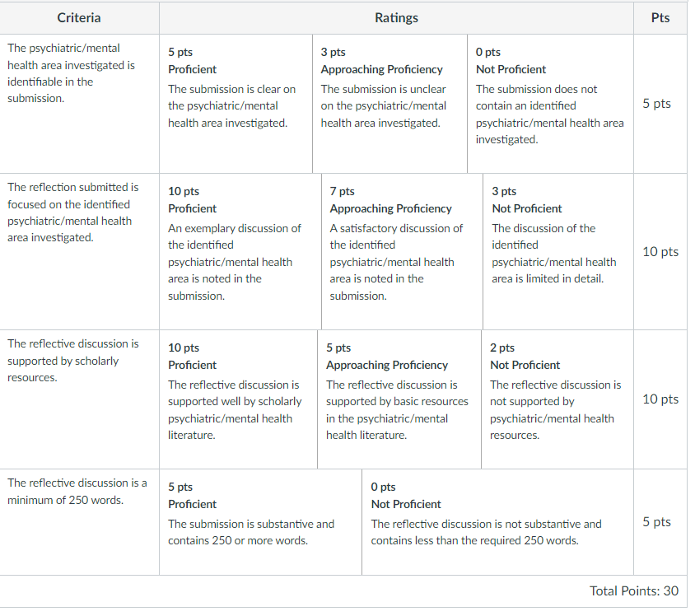Click the 10 pts score for scholarly resources row
The width and height of the screenshot is (695, 616).
point(660,399)
